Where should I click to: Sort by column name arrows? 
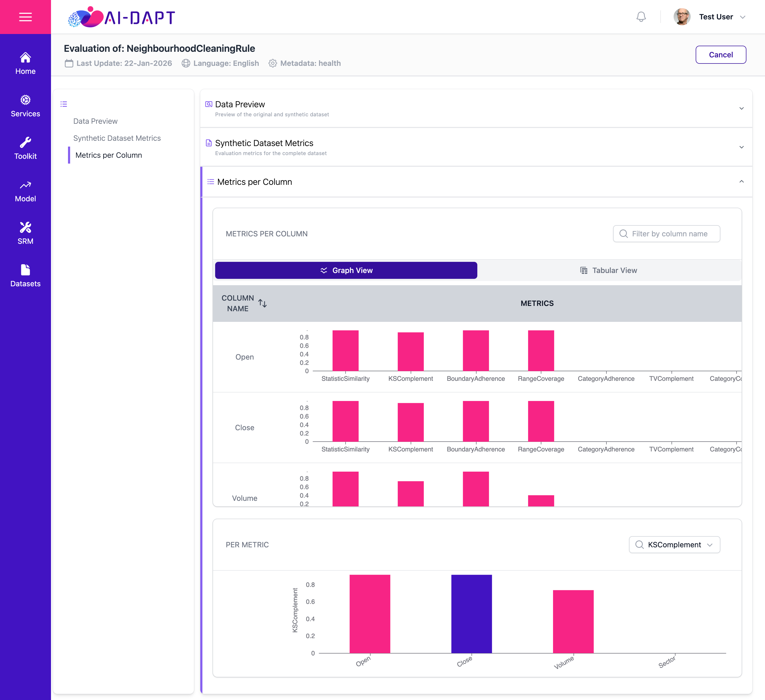(x=263, y=303)
